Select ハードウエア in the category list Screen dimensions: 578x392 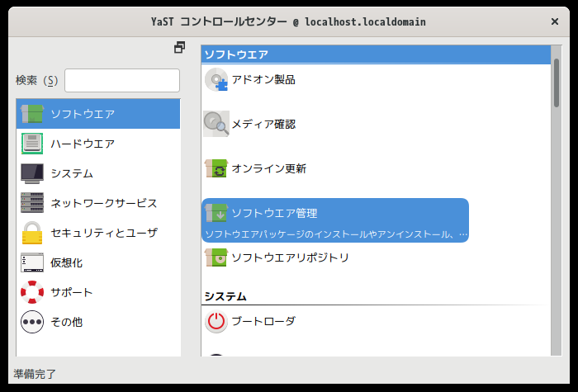[x=98, y=144]
